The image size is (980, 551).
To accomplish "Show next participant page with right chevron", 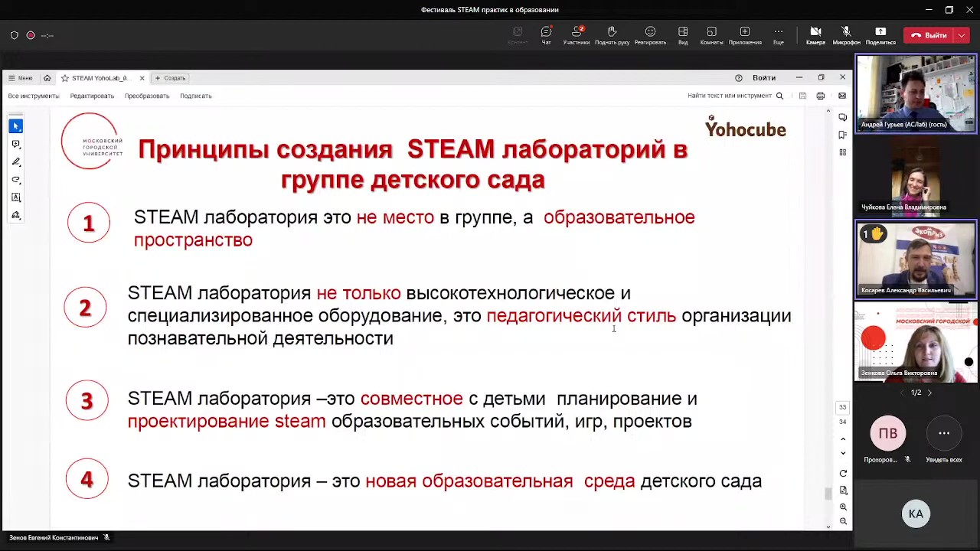I will click(929, 392).
